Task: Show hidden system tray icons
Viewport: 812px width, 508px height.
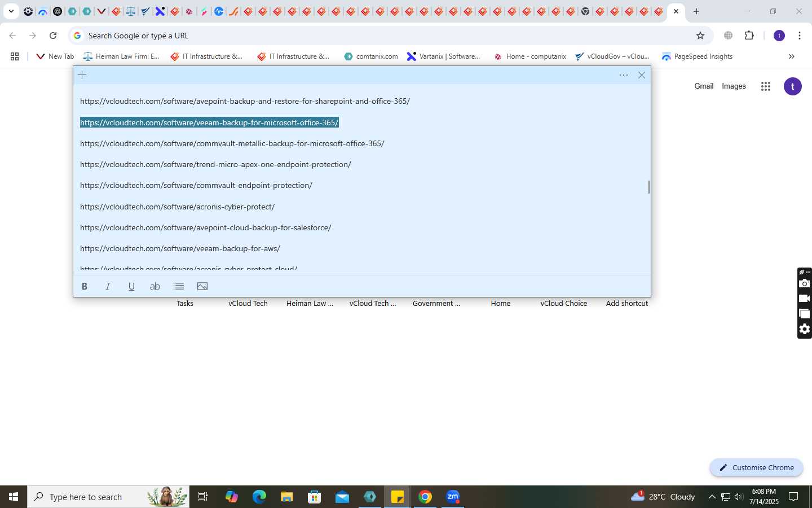Action: click(x=712, y=497)
